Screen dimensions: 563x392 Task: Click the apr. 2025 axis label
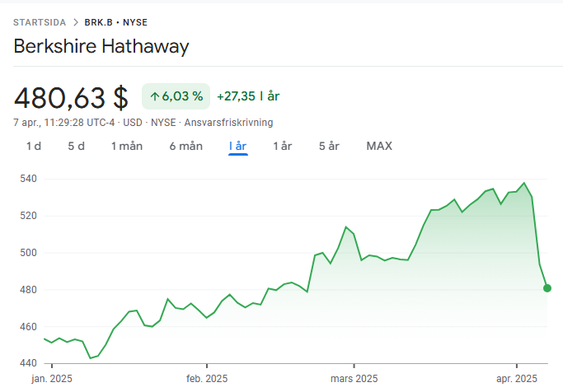[517, 379]
